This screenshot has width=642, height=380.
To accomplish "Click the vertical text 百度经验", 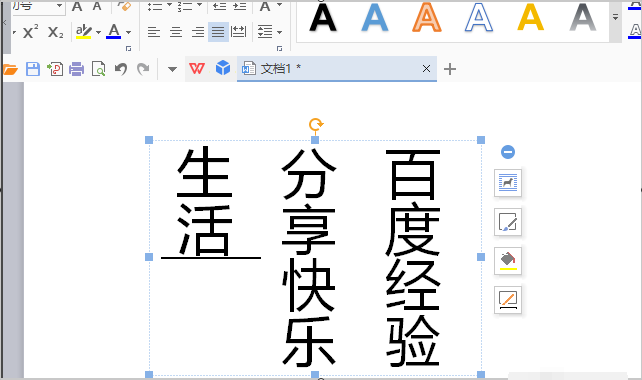I will [x=413, y=257].
